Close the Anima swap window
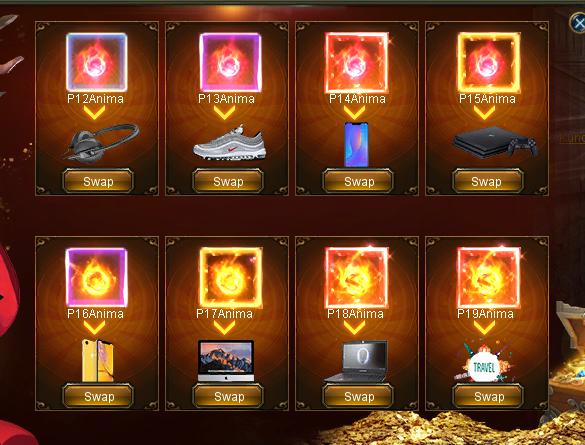 click(x=578, y=23)
